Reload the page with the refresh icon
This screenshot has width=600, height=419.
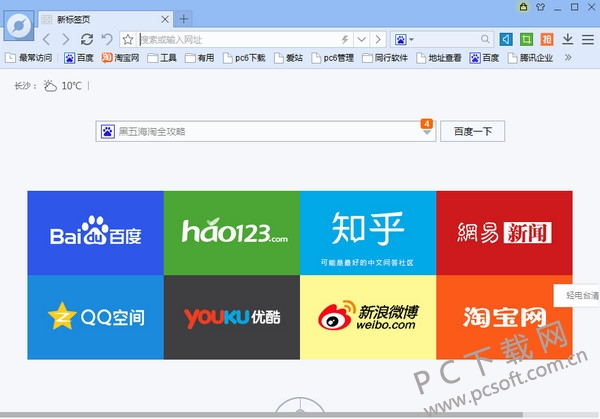(87, 39)
